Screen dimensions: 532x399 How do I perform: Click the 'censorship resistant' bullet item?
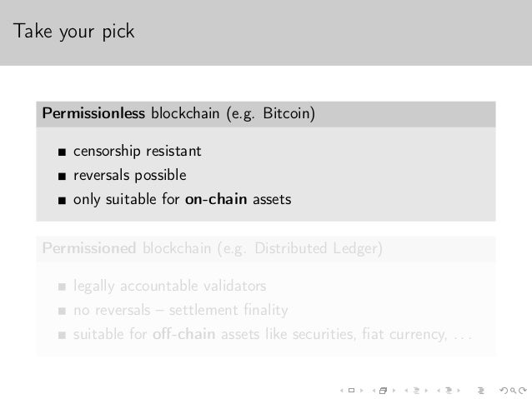tap(137, 152)
